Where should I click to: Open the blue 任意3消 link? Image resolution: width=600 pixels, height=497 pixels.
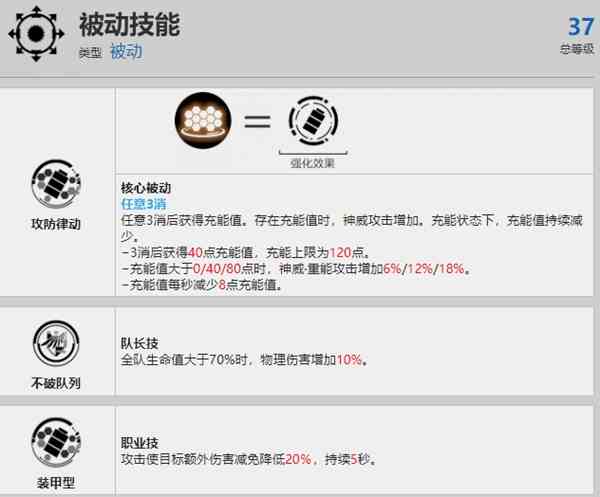click(143, 204)
